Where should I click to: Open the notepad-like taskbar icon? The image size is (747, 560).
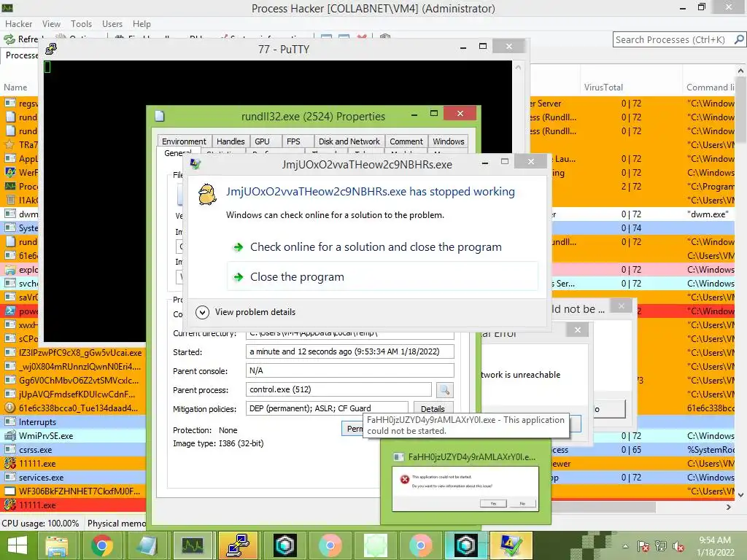[146, 545]
